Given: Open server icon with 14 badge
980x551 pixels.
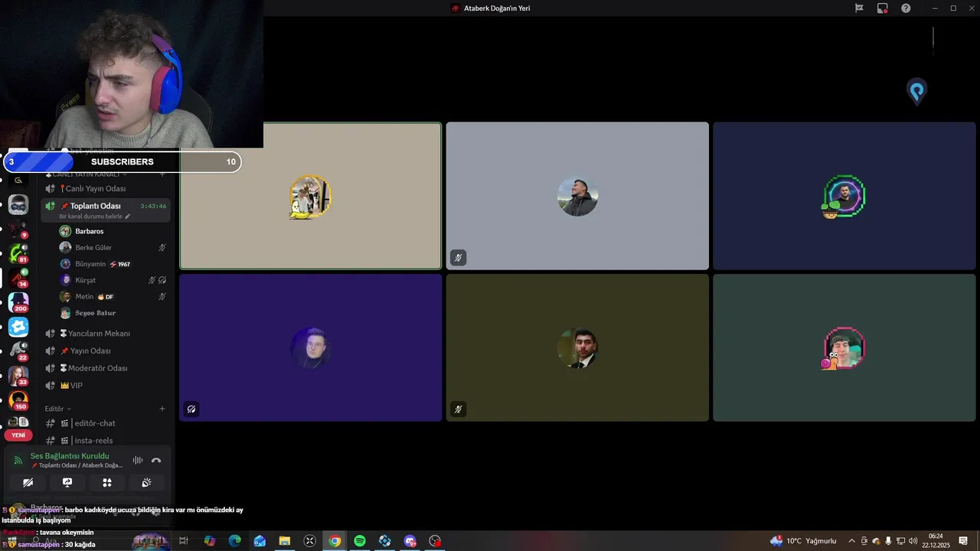Looking at the screenshot, I should pos(18,277).
